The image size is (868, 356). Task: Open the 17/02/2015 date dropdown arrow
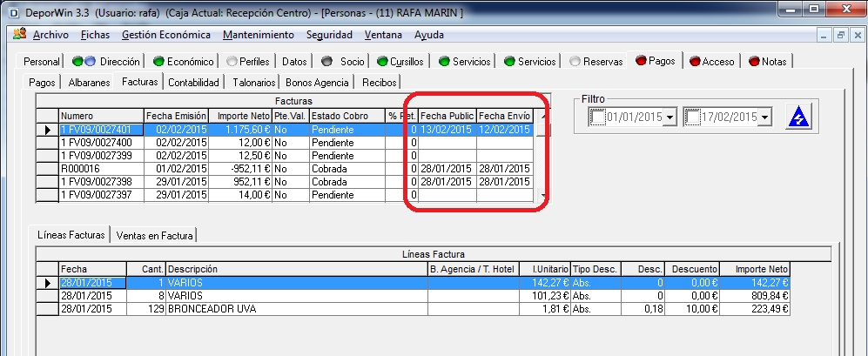(x=765, y=118)
